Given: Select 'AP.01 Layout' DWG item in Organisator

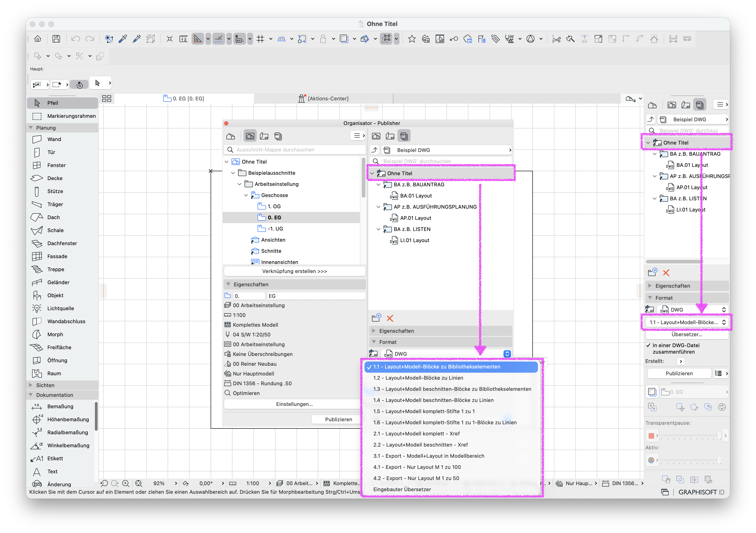Looking at the screenshot, I should (415, 218).
